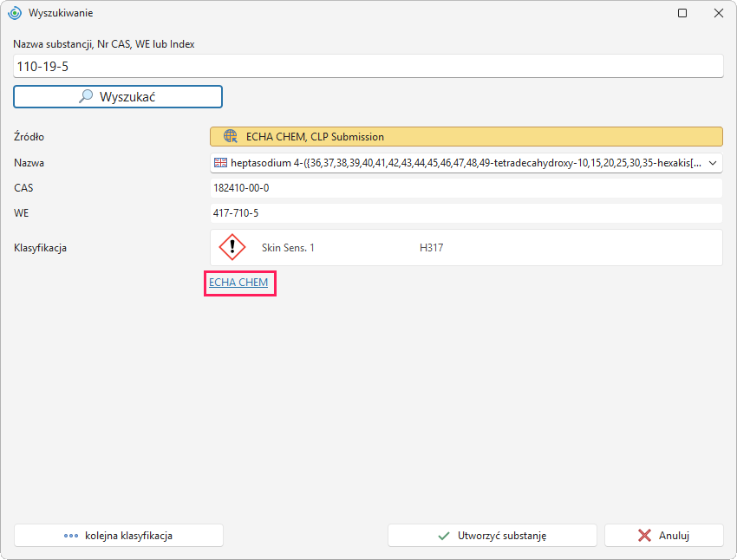Click the magnifying glass search icon

[x=86, y=96]
